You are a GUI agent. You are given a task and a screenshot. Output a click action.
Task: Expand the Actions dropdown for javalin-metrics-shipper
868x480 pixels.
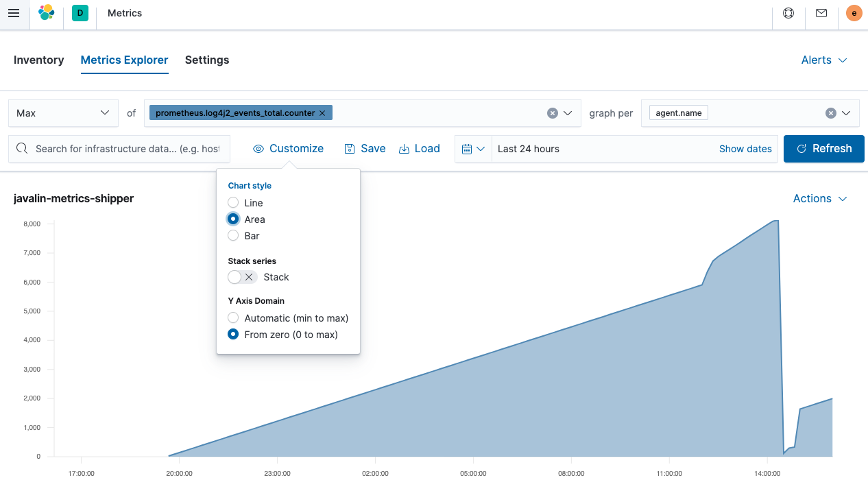tap(819, 198)
